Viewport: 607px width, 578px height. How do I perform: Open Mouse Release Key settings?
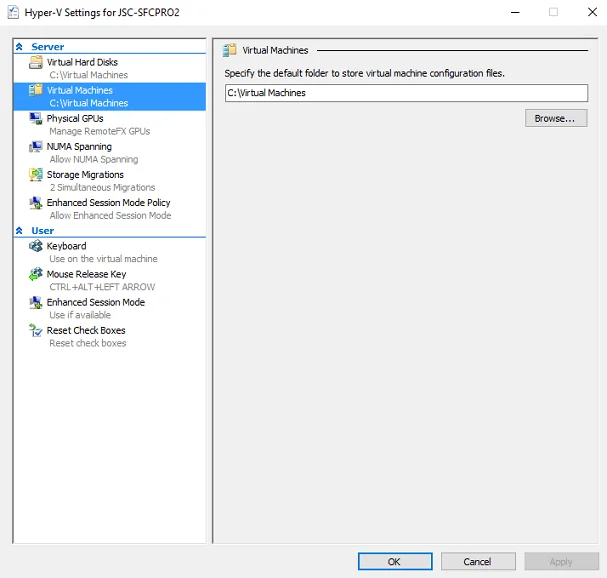(110, 280)
